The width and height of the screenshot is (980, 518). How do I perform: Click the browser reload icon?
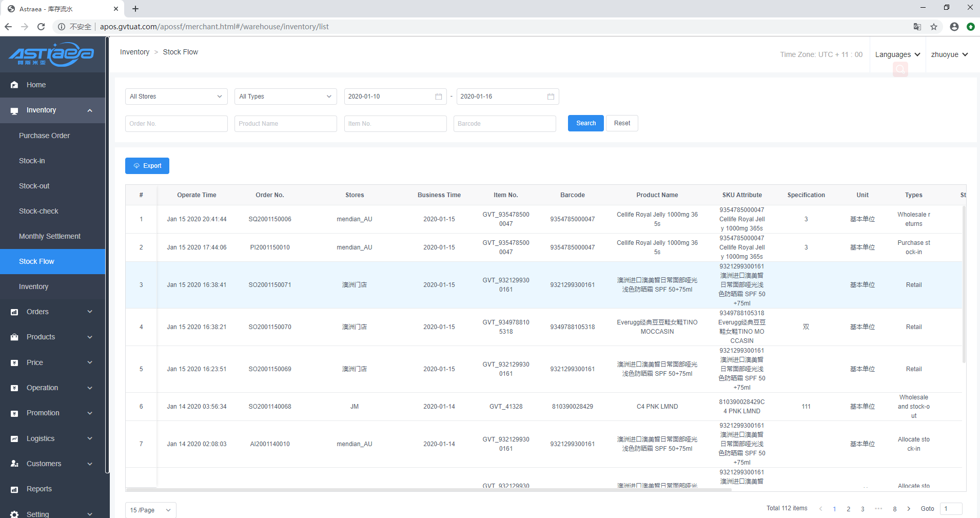click(41, 27)
